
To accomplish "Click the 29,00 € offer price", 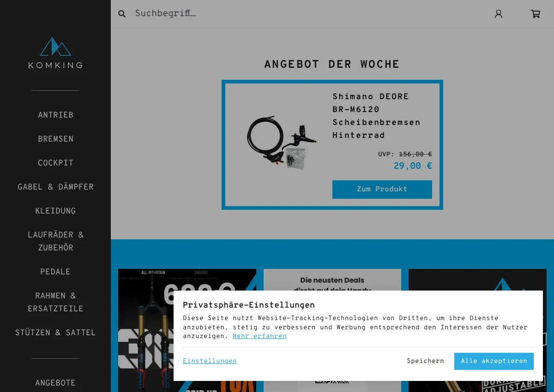I will tap(413, 166).
